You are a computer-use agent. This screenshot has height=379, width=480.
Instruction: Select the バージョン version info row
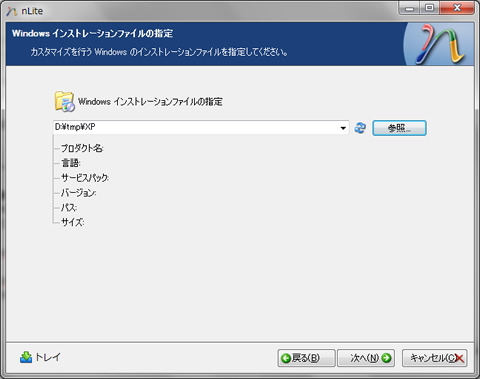click(78, 193)
